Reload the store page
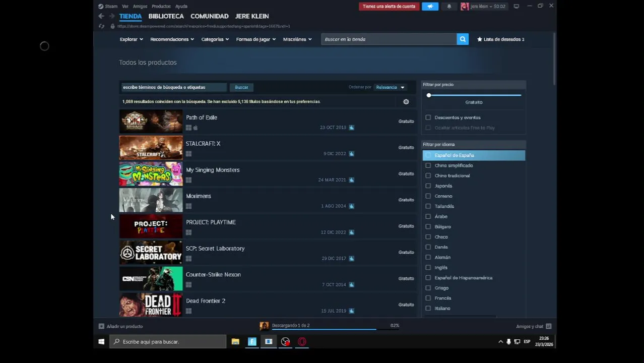This screenshot has height=363, width=644. coord(101,26)
